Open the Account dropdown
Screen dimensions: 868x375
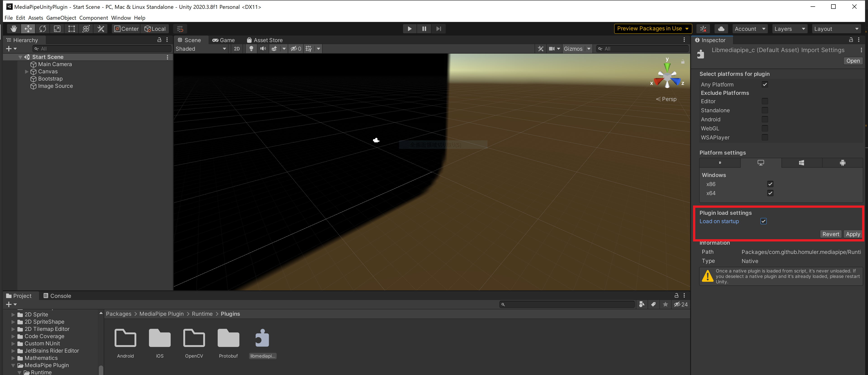750,29
